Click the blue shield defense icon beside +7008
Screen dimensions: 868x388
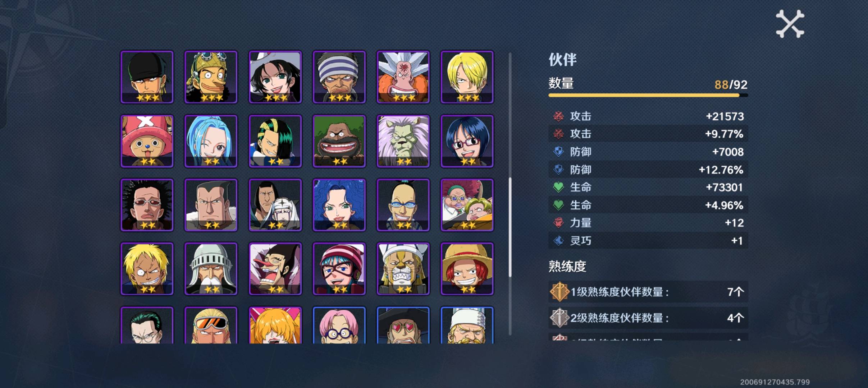[x=558, y=152]
